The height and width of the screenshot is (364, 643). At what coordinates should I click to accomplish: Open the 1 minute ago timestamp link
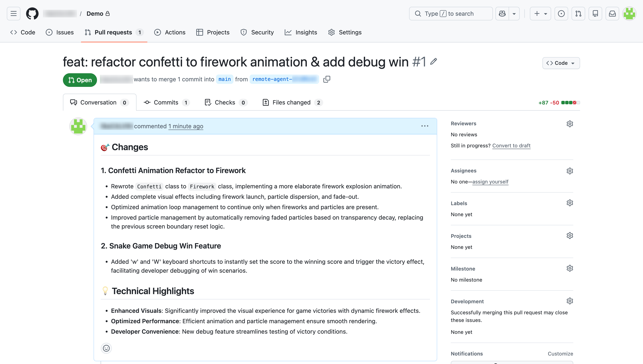(186, 126)
